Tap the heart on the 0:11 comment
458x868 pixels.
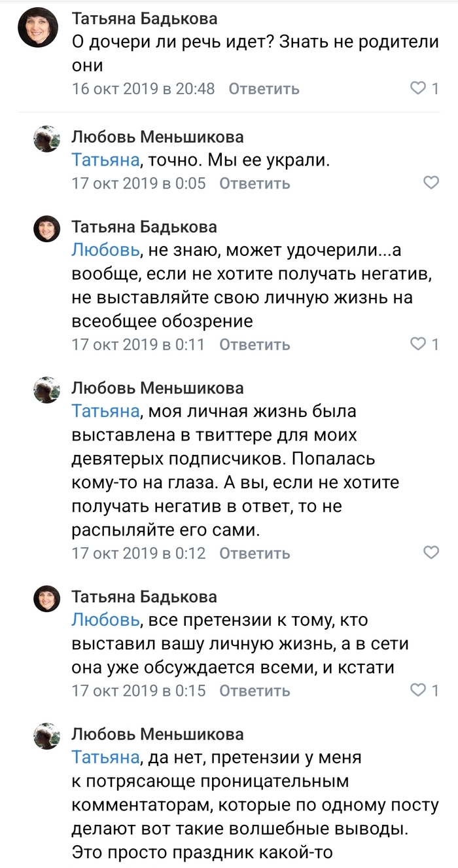(x=417, y=344)
